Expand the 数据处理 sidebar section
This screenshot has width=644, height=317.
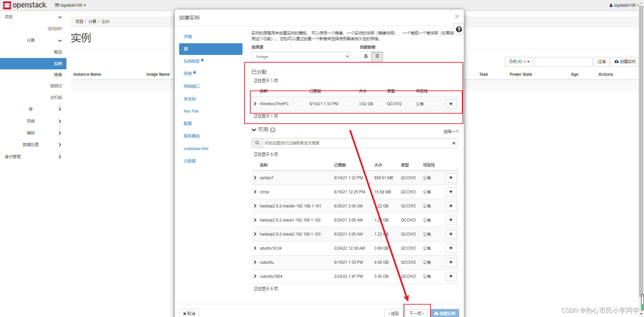click(x=33, y=145)
